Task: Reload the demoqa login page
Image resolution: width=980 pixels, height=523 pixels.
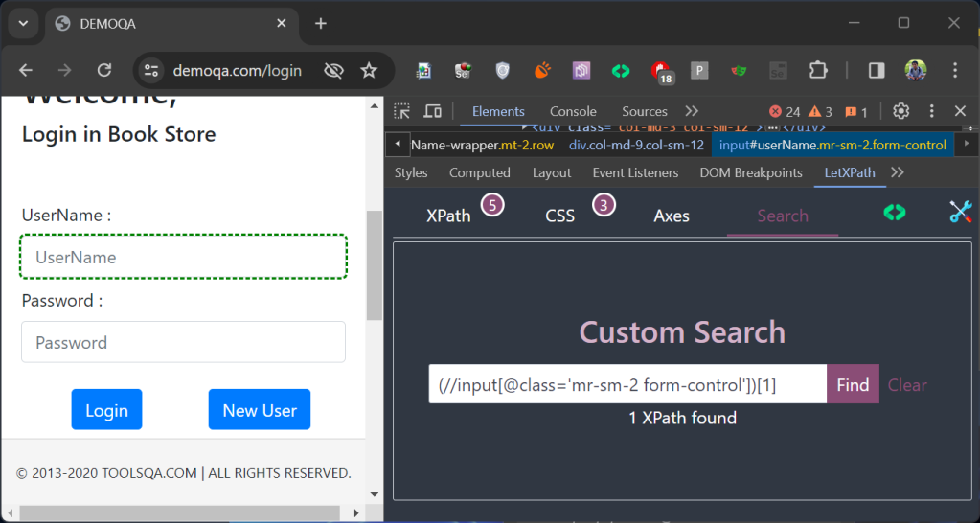Action: click(104, 70)
